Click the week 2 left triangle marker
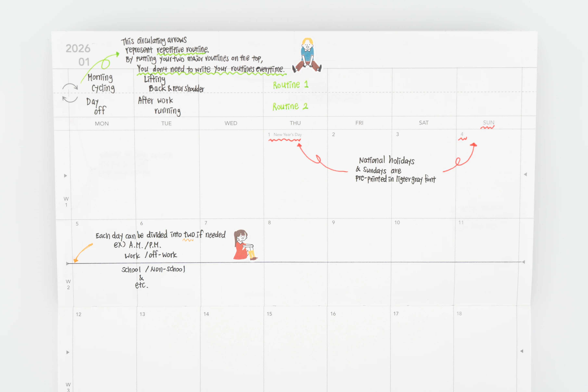This screenshot has width=588, height=392. pos(67,263)
